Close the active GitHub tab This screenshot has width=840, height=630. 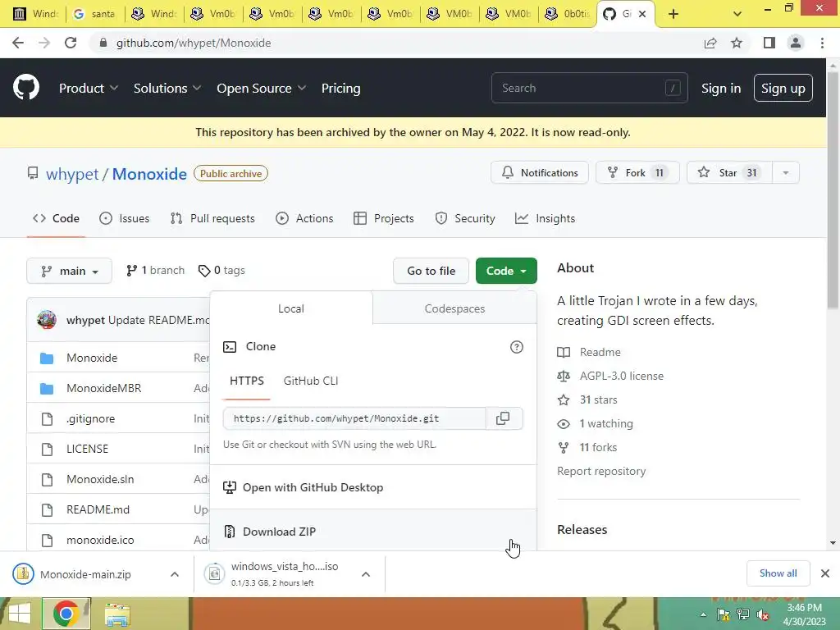click(642, 14)
